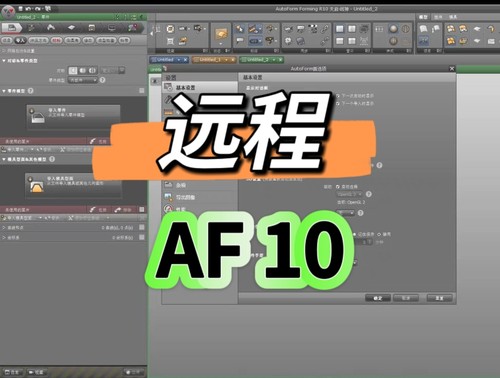
Task: Collapse the ribbon using left arrow handle
Action: coord(151,33)
